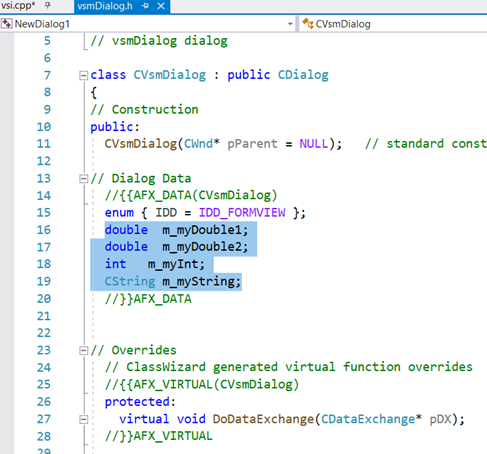Image resolution: width=487 pixels, height=454 pixels.
Task: Pin the vsi.cpp* tab
Action: pos(48,5)
